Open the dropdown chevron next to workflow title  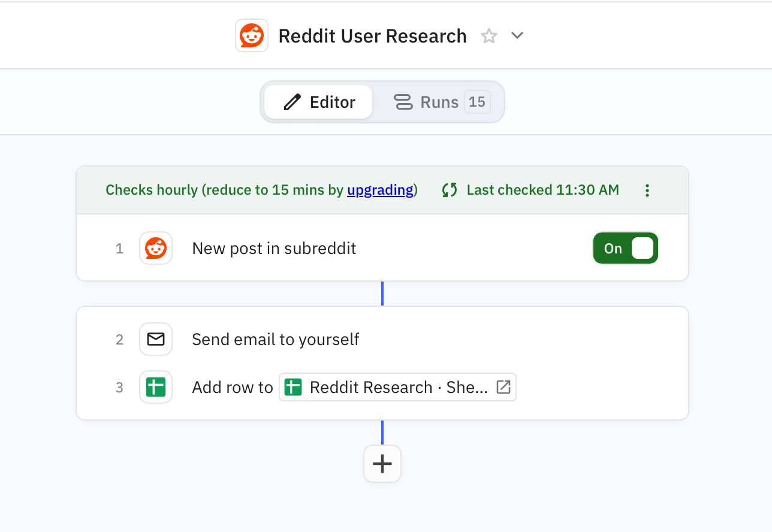coord(517,36)
